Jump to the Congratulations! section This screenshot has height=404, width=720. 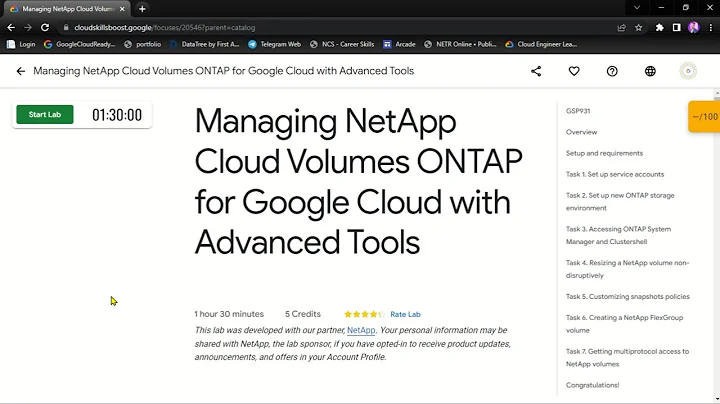[x=592, y=385]
